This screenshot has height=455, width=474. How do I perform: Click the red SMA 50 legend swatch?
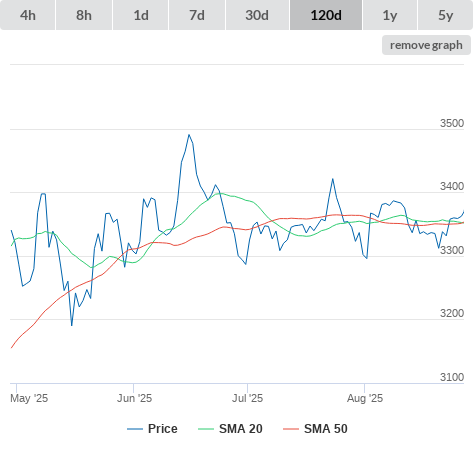(x=291, y=429)
